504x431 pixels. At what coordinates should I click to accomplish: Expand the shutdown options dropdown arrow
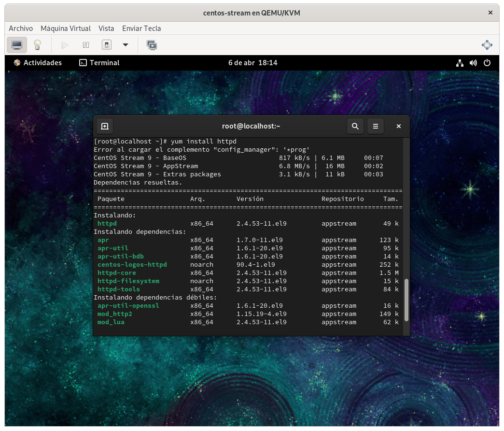click(x=126, y=45)
